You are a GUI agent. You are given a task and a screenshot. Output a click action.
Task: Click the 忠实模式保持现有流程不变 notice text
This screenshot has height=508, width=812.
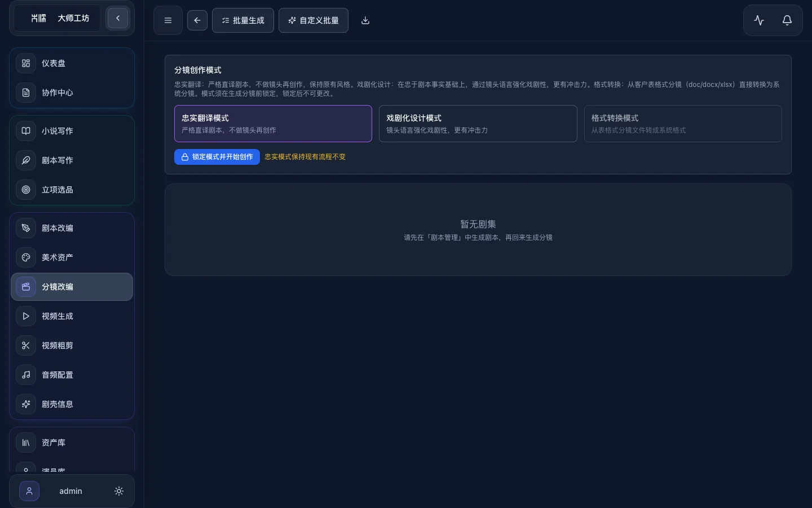[x=305, y=157]
